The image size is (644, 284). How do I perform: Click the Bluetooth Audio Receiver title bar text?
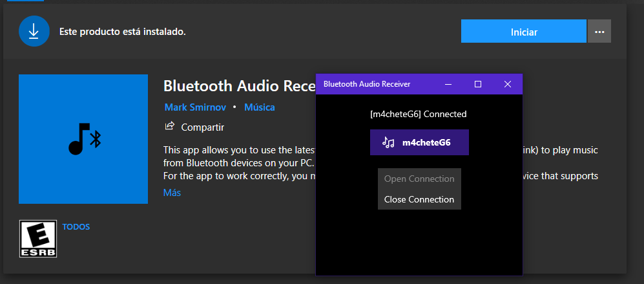click(367, 84)
